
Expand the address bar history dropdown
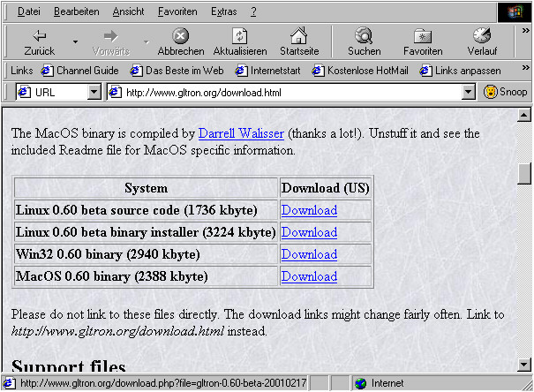tap(469, 92)
